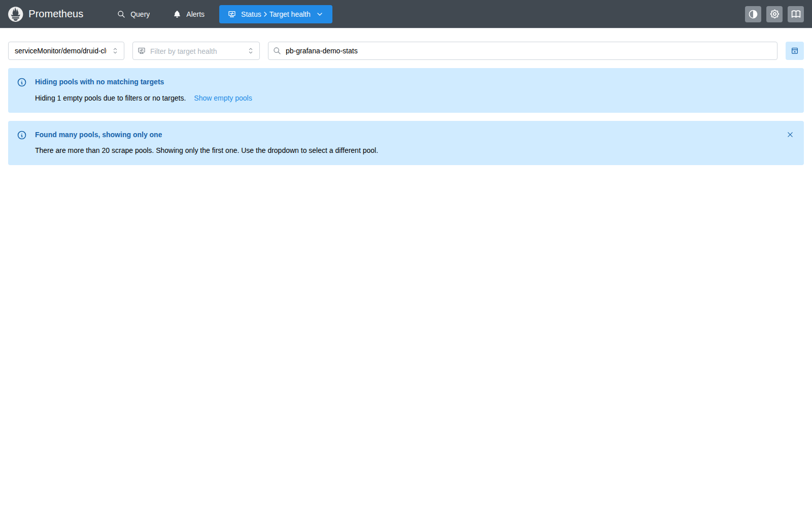Viewport: 812px width, 508px height.
Task: Click the text about more than 20 scrape pools
Action: pos(207,150)
